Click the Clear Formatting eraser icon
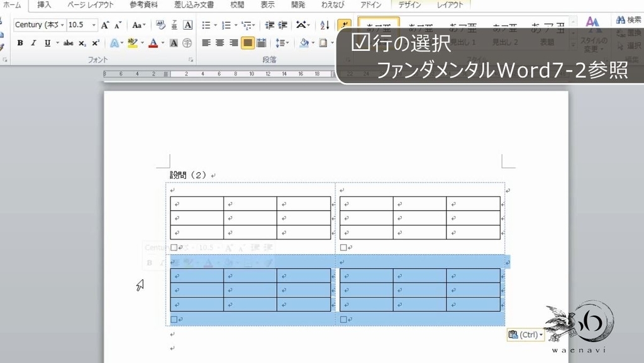 [160, 25]
